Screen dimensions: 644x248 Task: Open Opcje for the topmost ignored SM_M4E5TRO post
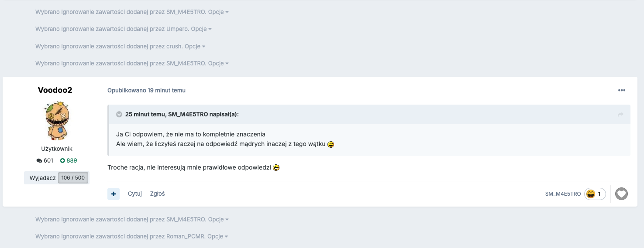click(x=218, y=12)
